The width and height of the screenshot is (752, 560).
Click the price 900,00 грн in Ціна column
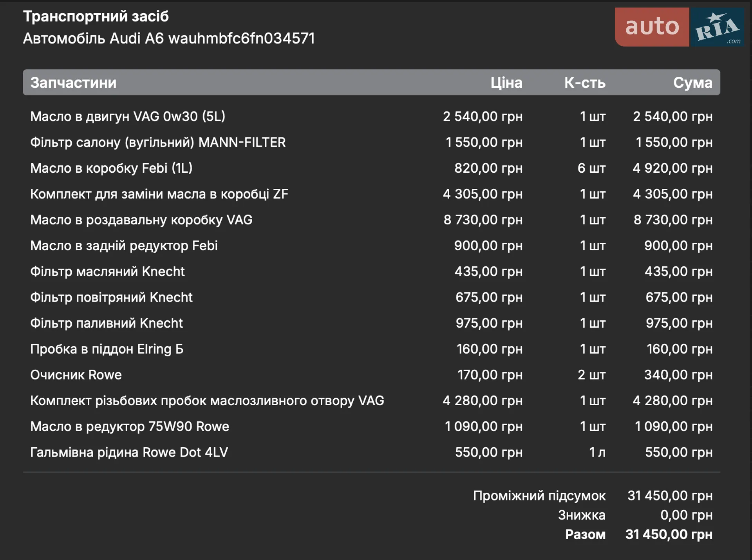click(x=488, y=246)
